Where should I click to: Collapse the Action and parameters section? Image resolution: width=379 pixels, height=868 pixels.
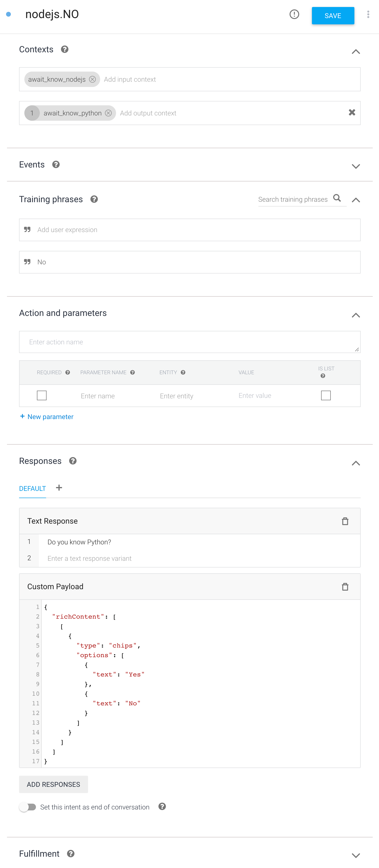point(356,315)
